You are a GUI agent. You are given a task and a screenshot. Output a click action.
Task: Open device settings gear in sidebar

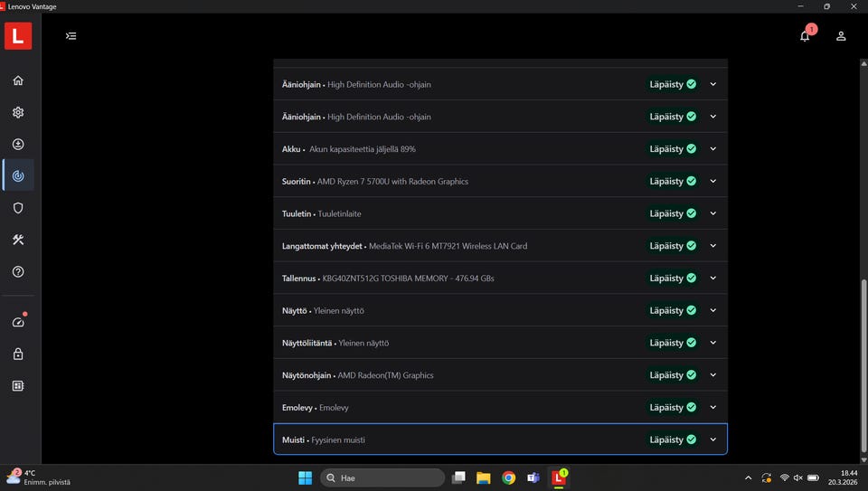[x=18, y=112]
